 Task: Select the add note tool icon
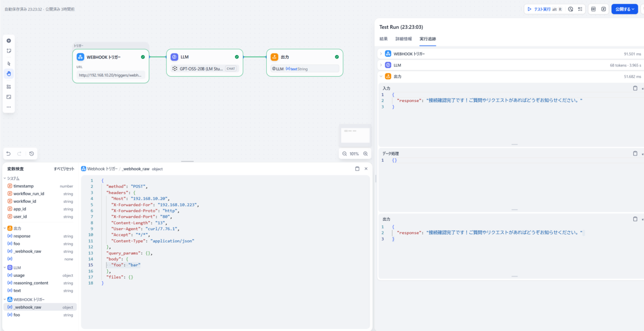click(9, 51)
